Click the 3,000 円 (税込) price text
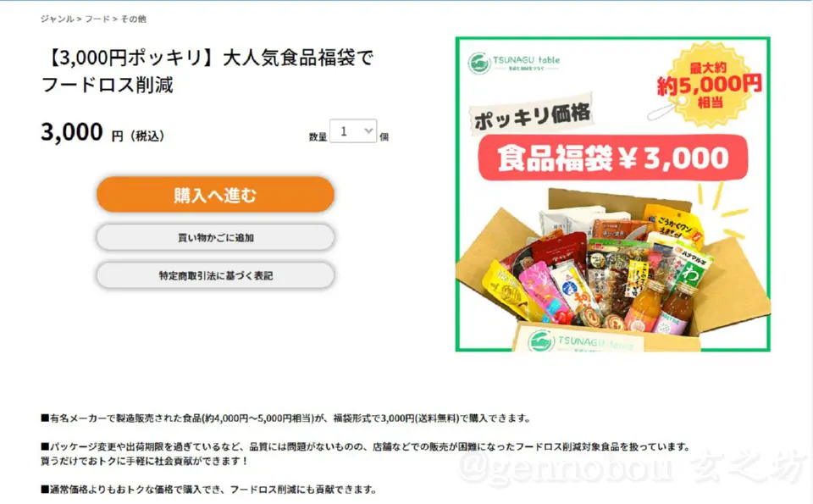This screenshot has width=813, height=504. (102, 132)
